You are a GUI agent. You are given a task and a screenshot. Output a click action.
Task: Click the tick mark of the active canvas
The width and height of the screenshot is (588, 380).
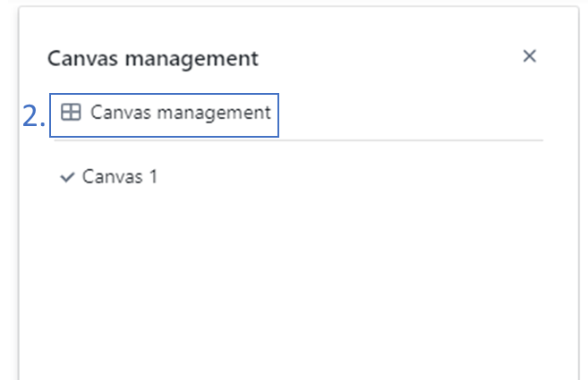pos(66,177)
